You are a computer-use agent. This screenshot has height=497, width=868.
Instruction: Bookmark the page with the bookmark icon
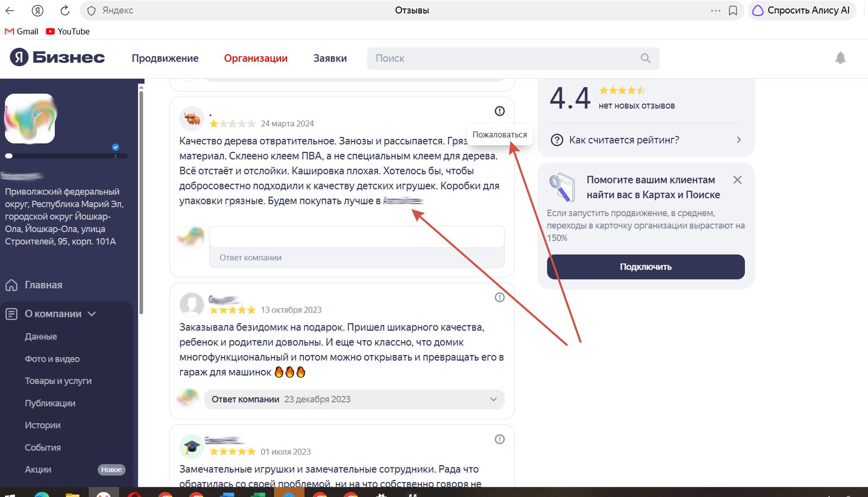tap(733, 10)
